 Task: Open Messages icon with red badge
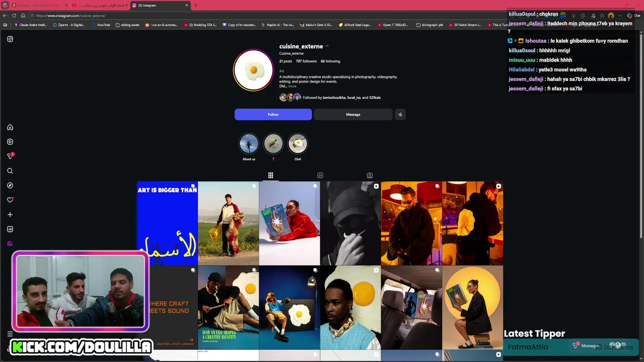[10, 156]
